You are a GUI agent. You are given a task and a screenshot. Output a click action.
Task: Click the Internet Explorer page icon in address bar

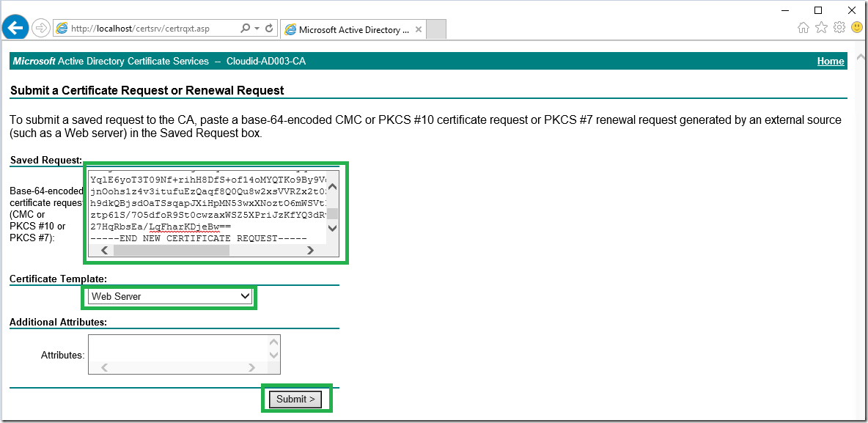tap(62, 29)
